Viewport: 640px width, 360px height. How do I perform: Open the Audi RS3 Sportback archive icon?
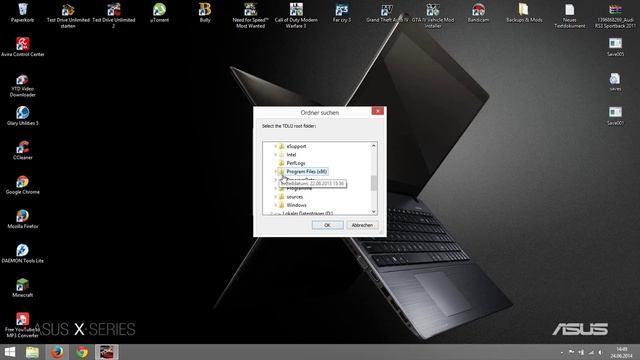pyautogui.click(x=616, y=16)
